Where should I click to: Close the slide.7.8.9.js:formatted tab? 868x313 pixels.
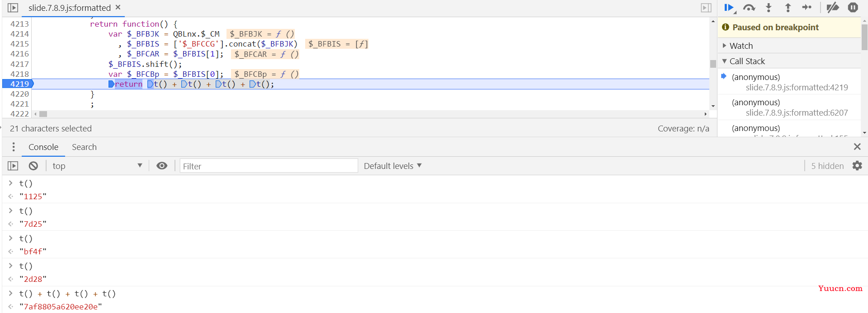point(118,7)
